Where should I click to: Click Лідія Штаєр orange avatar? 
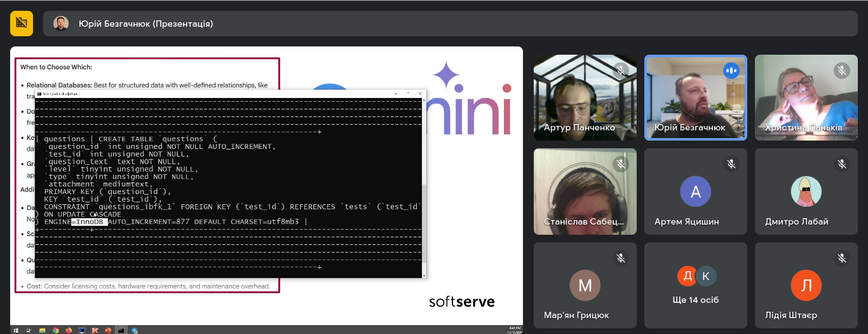click(x=806, y=286)
